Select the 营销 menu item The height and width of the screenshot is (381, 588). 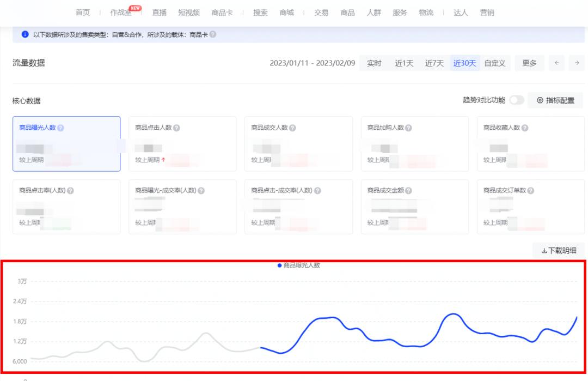(x=488, y=13)
